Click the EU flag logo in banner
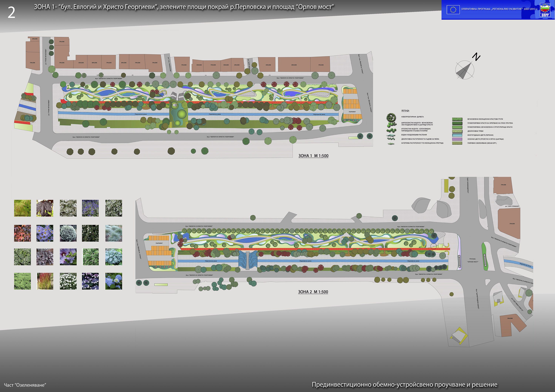Image resolution: width=555 pixels, height=392 pixels. [453, 10]
